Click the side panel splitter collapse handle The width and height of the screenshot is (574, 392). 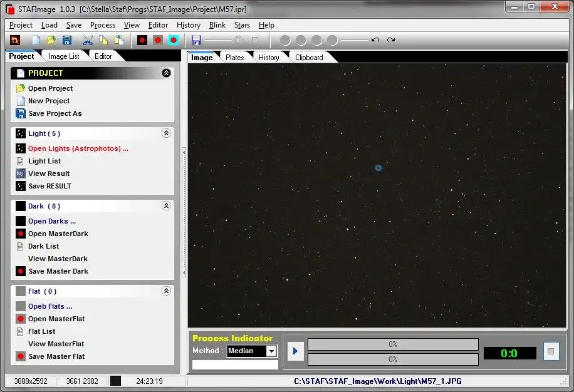184,212
